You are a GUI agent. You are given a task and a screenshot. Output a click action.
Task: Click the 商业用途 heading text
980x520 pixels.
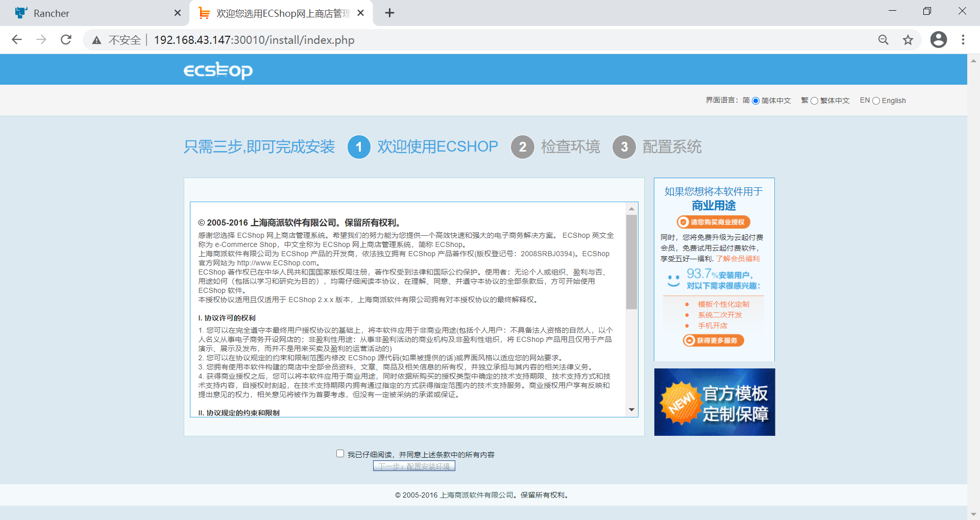tap(714, 206)
